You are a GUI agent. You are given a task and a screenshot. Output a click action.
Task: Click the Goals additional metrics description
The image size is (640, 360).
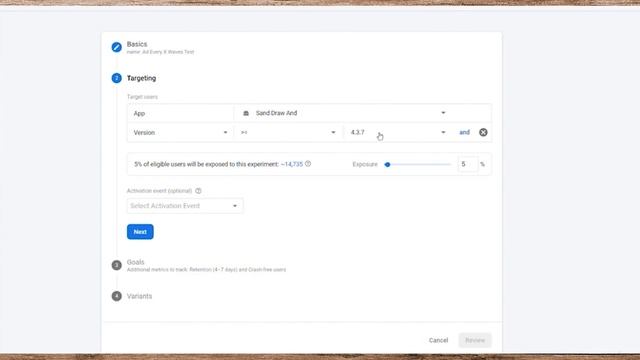(206, 270)
